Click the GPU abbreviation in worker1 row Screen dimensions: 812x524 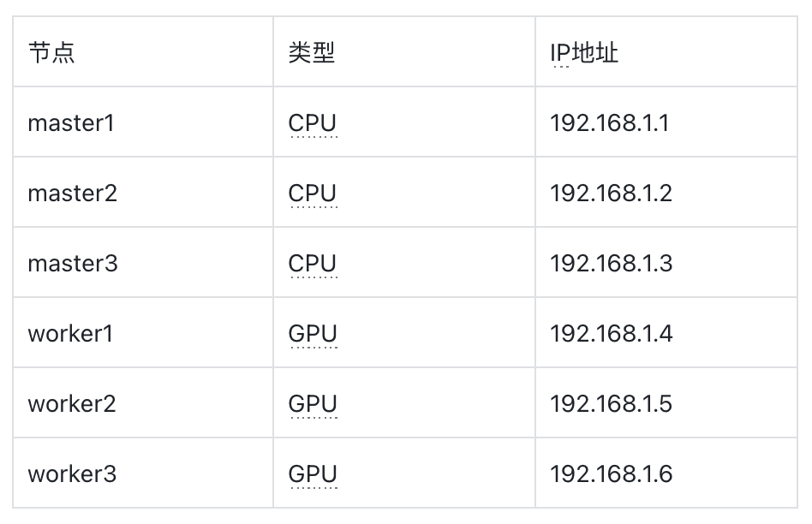click(x=313, y=334)
